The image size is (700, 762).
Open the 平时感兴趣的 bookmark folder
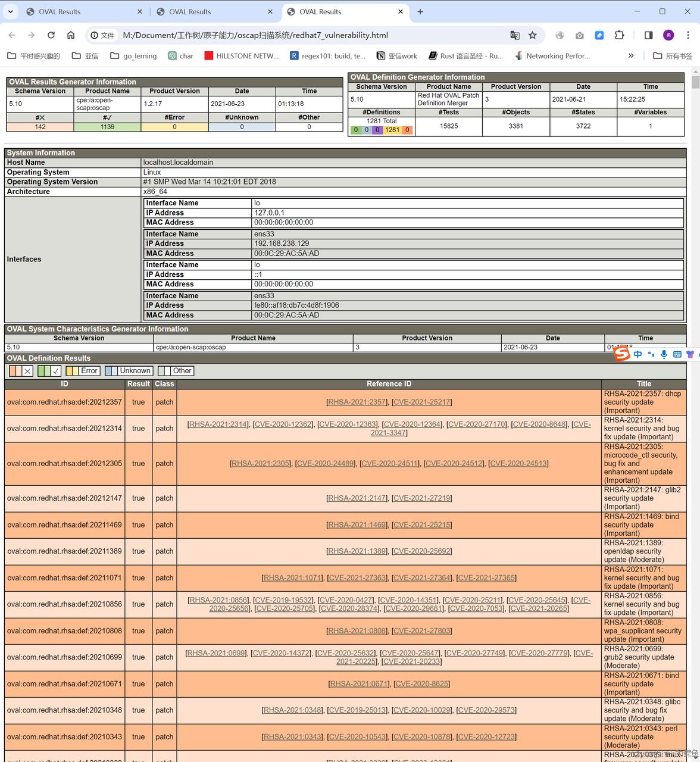click(33, 56)
